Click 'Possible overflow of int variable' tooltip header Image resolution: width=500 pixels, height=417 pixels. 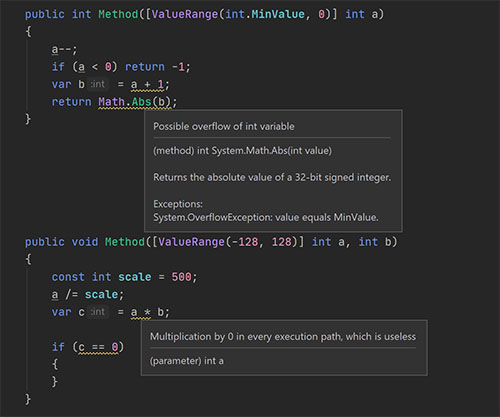(224, 126)
